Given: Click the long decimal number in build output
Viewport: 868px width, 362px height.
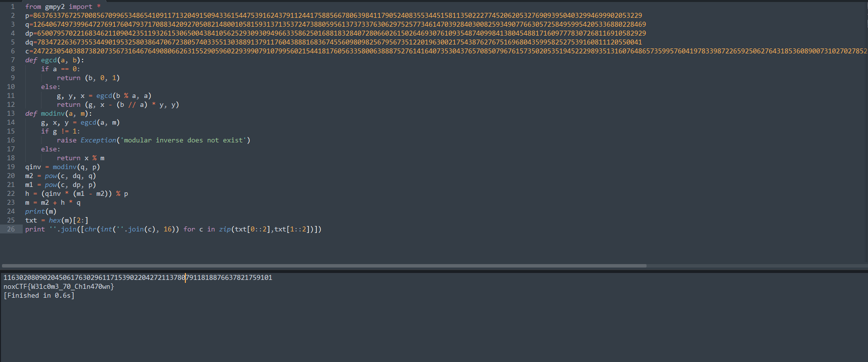Looking at the screenshot, I should click(x=137, y=277).
